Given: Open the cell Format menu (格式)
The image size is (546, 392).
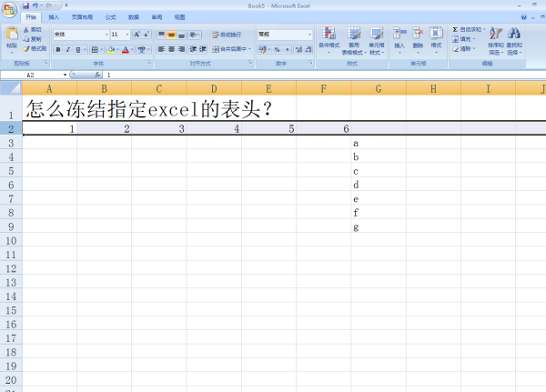Looking at the screenshot, I should [436, 40].
